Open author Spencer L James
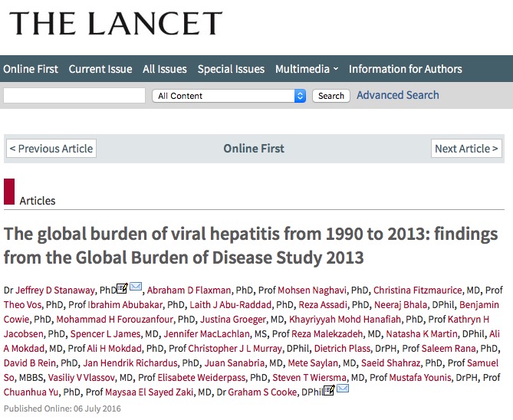The height and width of the screenshot is (420, 513). click(105, 334)
